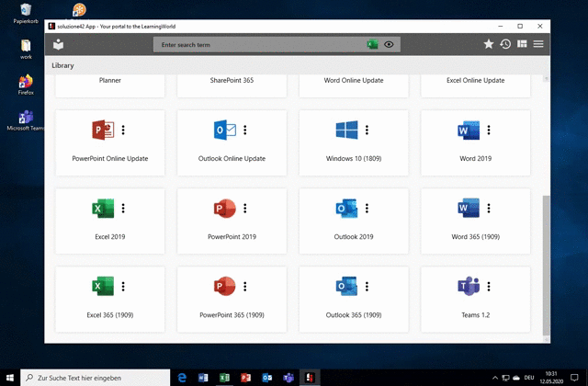
Task: Open three-dot menu for Outlook 365 (1909)
Action: click(x=367, y=287)
